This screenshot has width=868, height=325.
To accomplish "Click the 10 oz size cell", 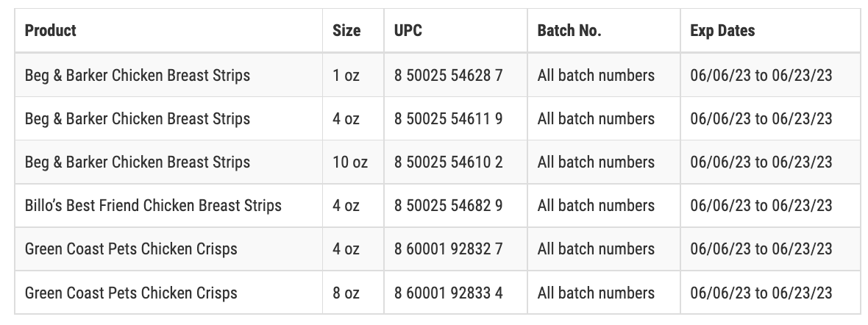I will coord(350,162).
